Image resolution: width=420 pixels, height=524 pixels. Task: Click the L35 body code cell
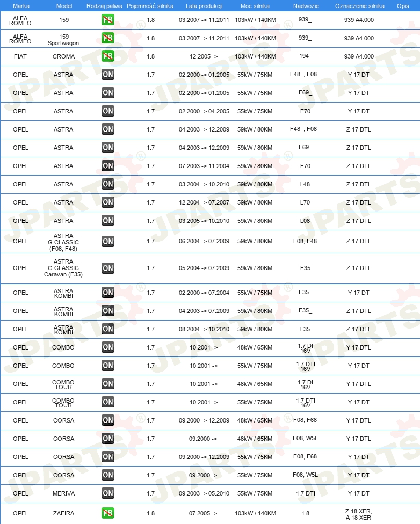(305, 329)
